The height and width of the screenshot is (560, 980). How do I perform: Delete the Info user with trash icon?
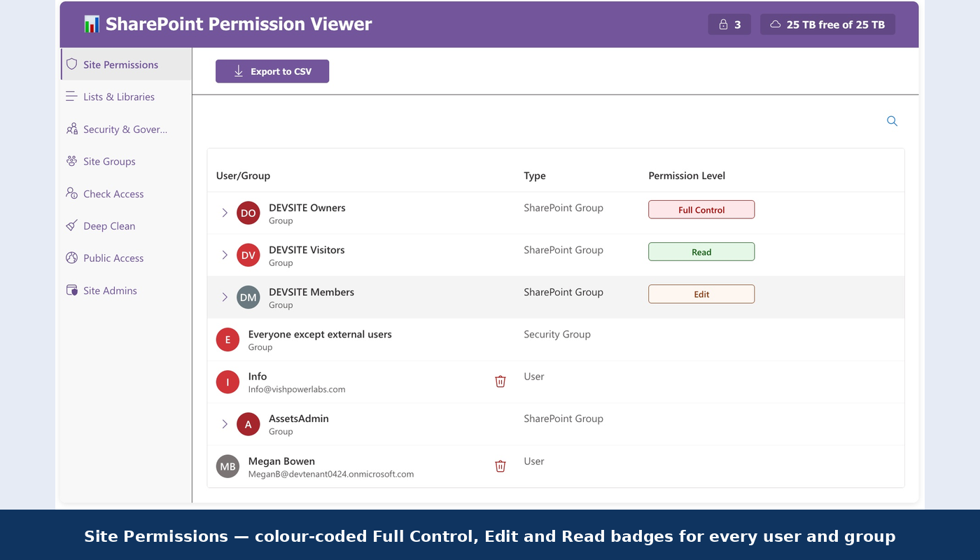[x=500, y=381]
